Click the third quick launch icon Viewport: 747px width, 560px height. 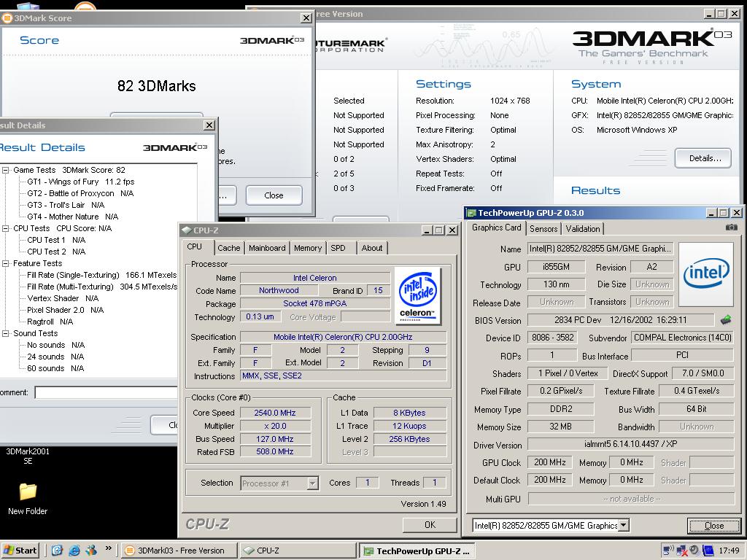pyautogui.click(x=90, y=551)
